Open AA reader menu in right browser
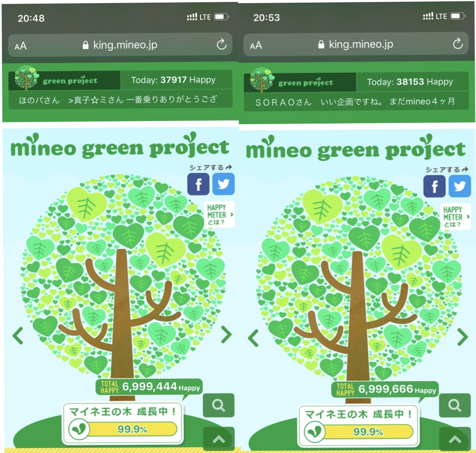 point(256,45)
